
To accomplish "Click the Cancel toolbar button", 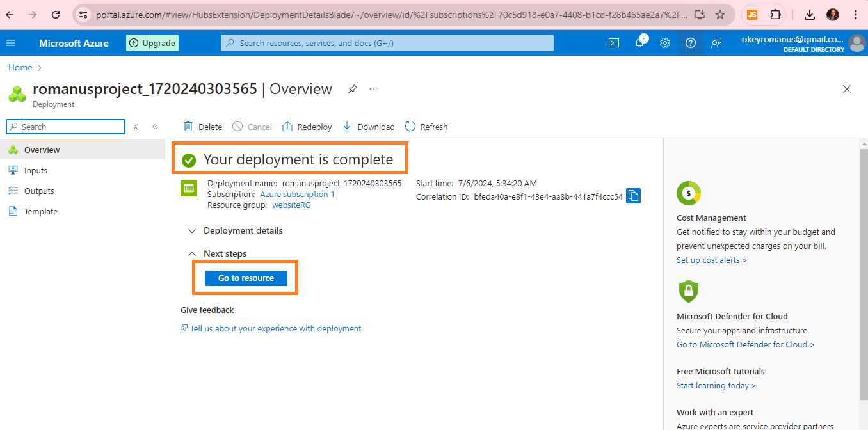I will click(252, 127).
